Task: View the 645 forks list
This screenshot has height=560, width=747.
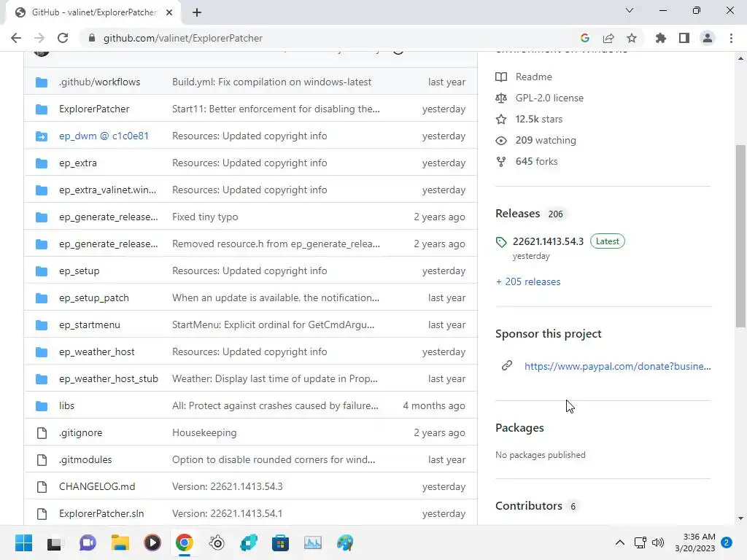Action: (x=536, y=161)
